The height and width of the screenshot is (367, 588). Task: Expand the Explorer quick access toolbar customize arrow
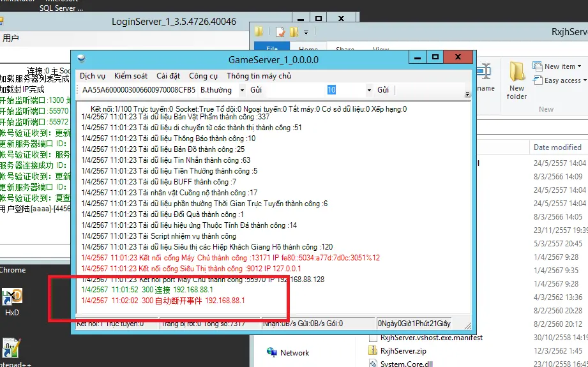tap(306, 33)
